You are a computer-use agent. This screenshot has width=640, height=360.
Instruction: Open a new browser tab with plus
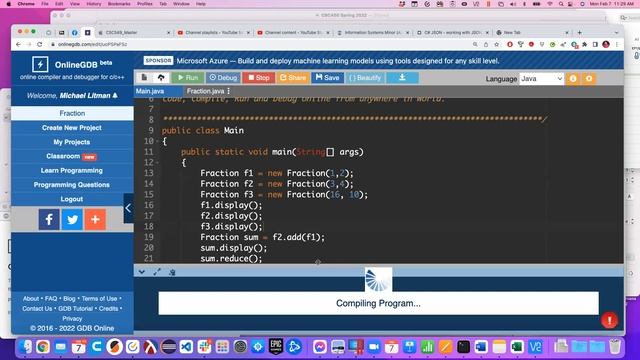click(580, 32)
